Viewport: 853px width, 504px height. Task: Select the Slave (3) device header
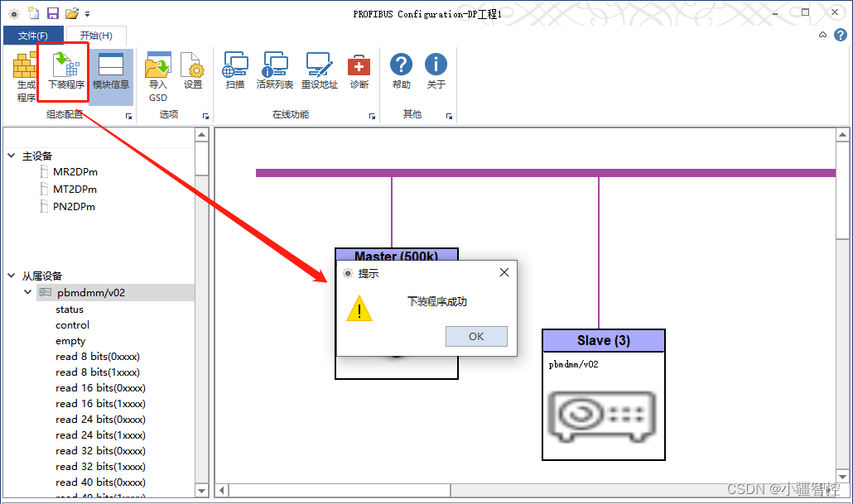[603, 341]
